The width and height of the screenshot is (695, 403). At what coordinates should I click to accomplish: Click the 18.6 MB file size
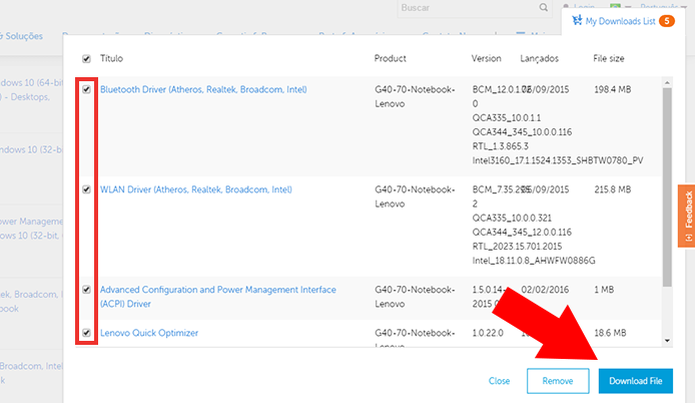coord(610,333)
